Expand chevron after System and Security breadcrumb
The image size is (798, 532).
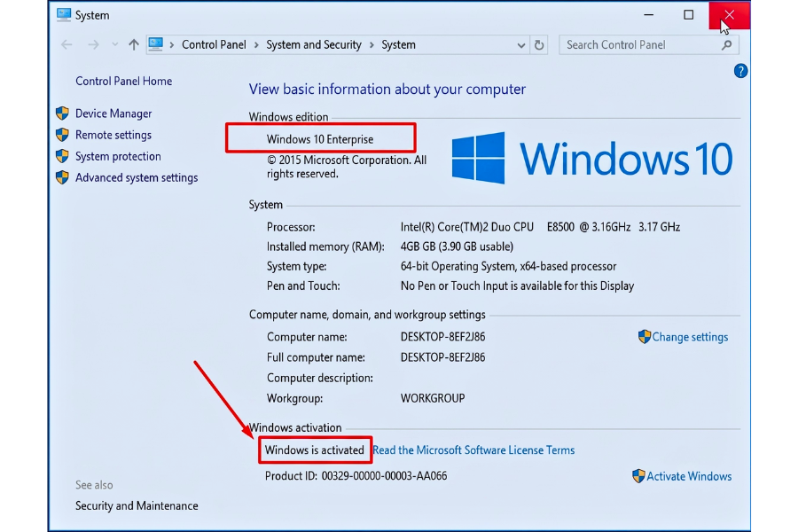(372, 45)
